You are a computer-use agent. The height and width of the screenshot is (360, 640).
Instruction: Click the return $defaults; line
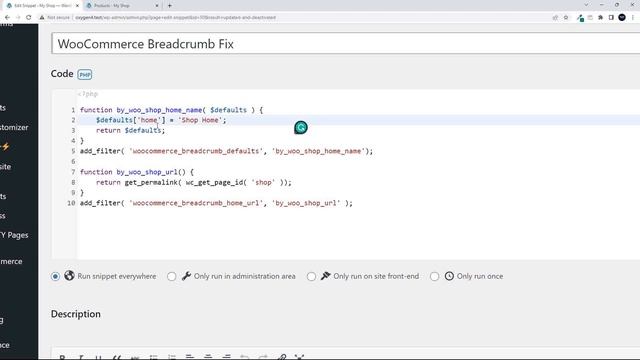coord(131,130)
